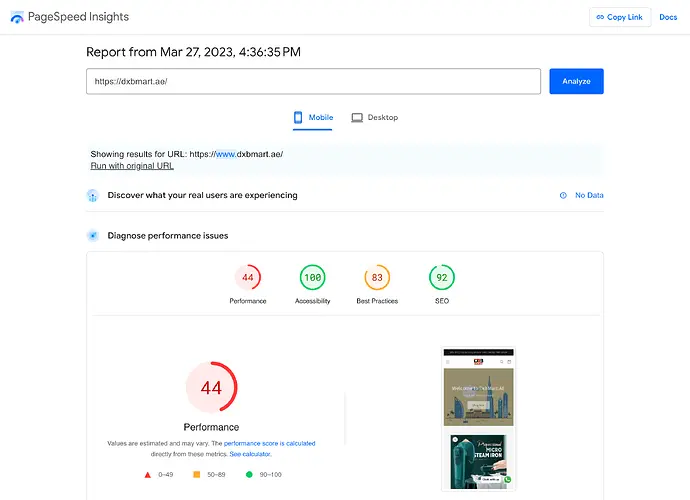The height and width of the screenshot is (500, 690).
Task: Click the Diagnose performance issues heading
Action: click(x=168, y=236)
